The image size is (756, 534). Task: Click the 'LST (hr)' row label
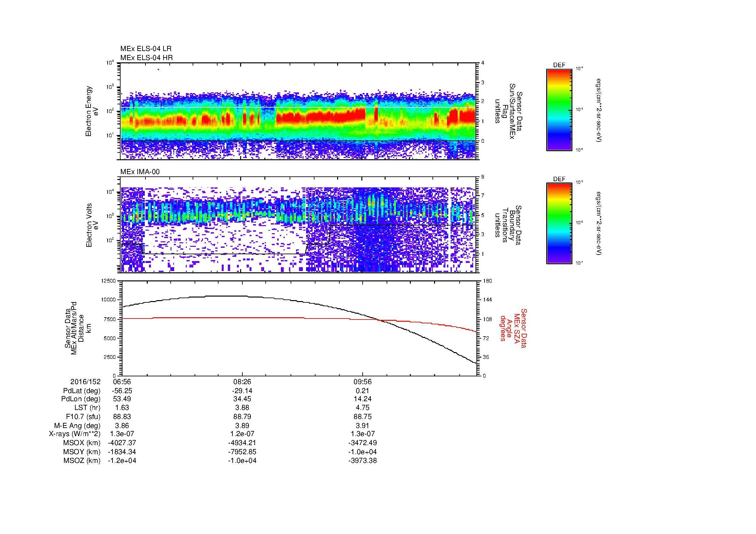[x=87, y=408]
